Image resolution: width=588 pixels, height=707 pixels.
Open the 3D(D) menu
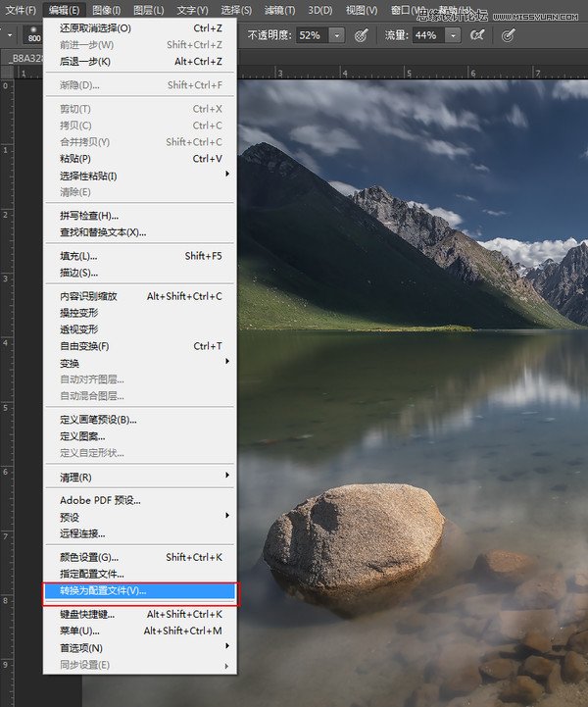tap(319, 10)
